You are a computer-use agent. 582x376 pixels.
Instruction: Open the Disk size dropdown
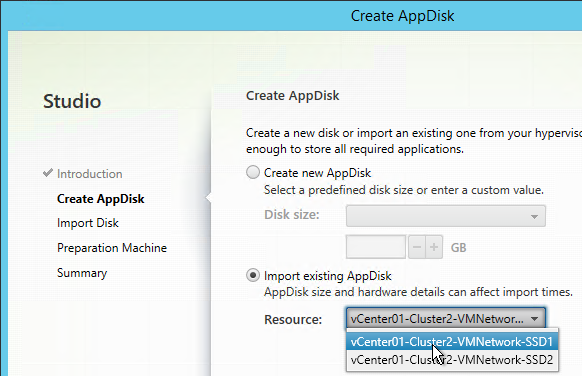point(446,216)
